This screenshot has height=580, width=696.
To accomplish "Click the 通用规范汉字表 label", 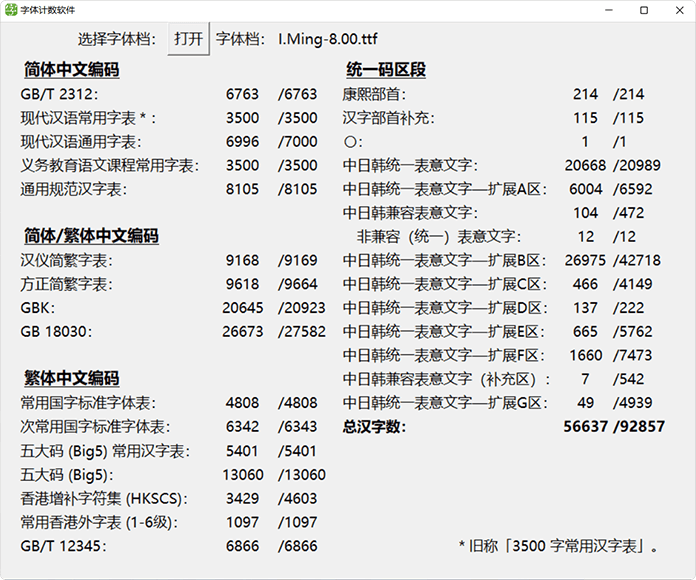I will (74, 189).
